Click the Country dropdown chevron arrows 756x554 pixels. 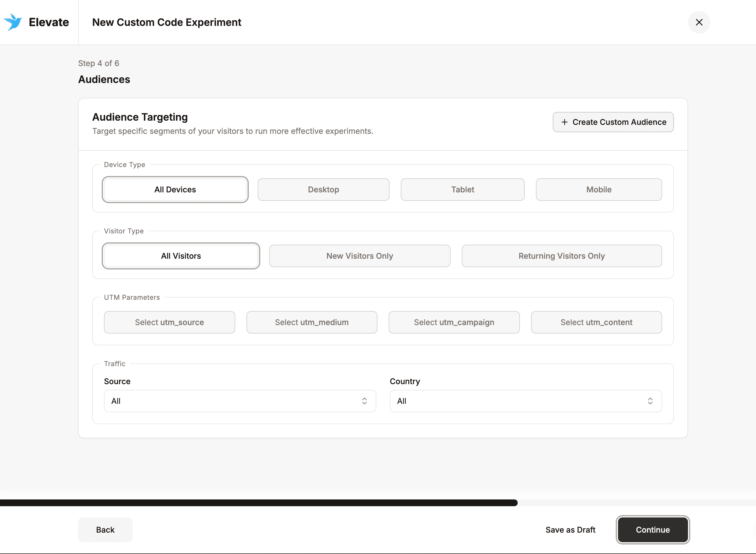(650, 401)
